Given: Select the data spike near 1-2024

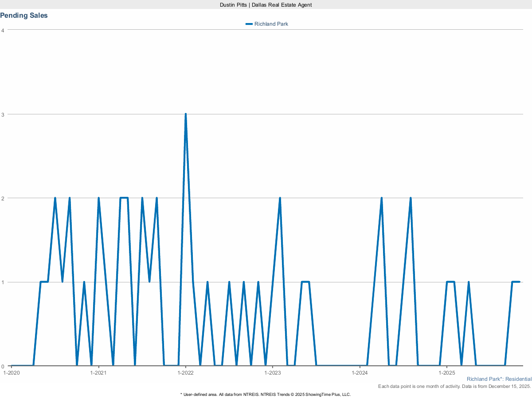Looking at the screenshot, I should click(382, 197).
